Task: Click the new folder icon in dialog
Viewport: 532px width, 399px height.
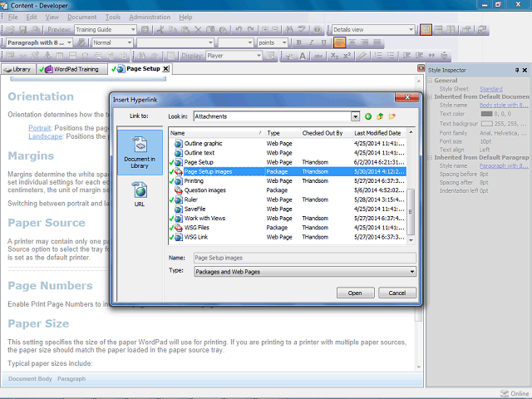Action: (x=392, y=116)
